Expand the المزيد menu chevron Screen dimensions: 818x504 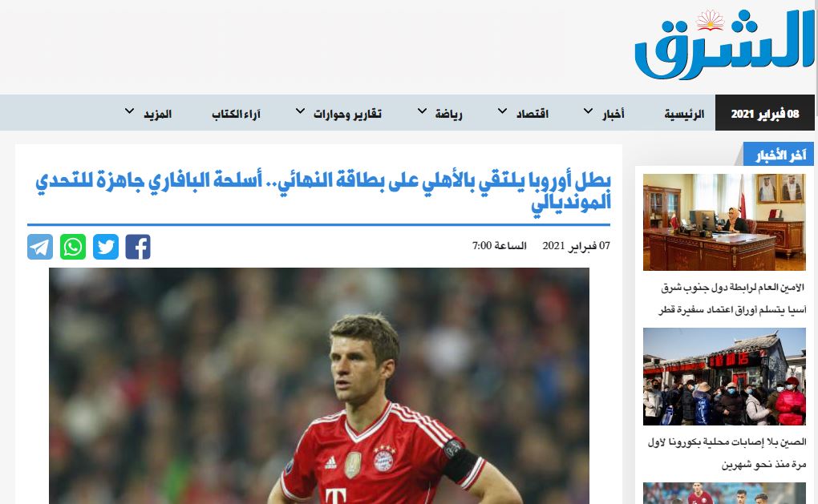(x=130, y=112)
